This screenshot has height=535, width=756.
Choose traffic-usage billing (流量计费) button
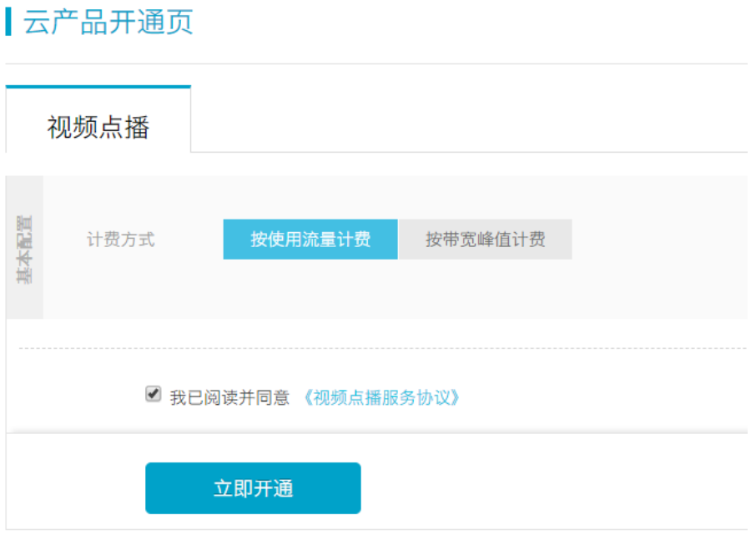tap(310, 240)
